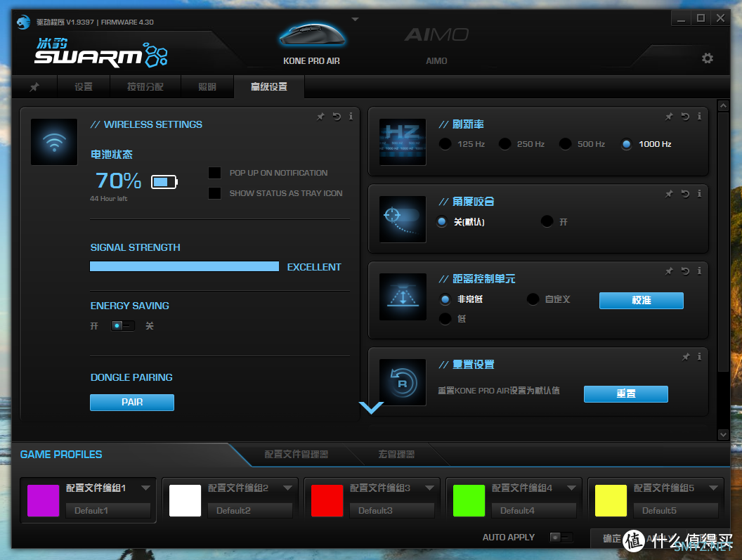Click the HZ polling rate thumbnail
This screenshot has width=742, height=560.
click(403, 142)
